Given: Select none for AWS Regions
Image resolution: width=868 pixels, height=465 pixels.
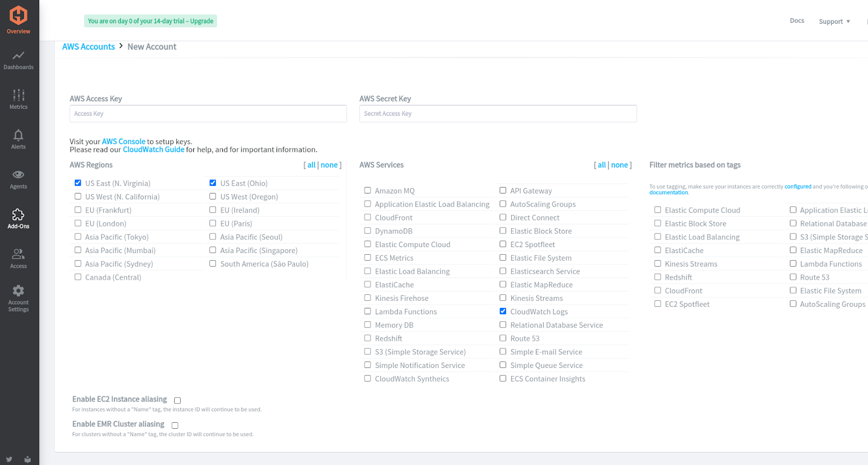Looking at the screenshot, I should [329, 165].
